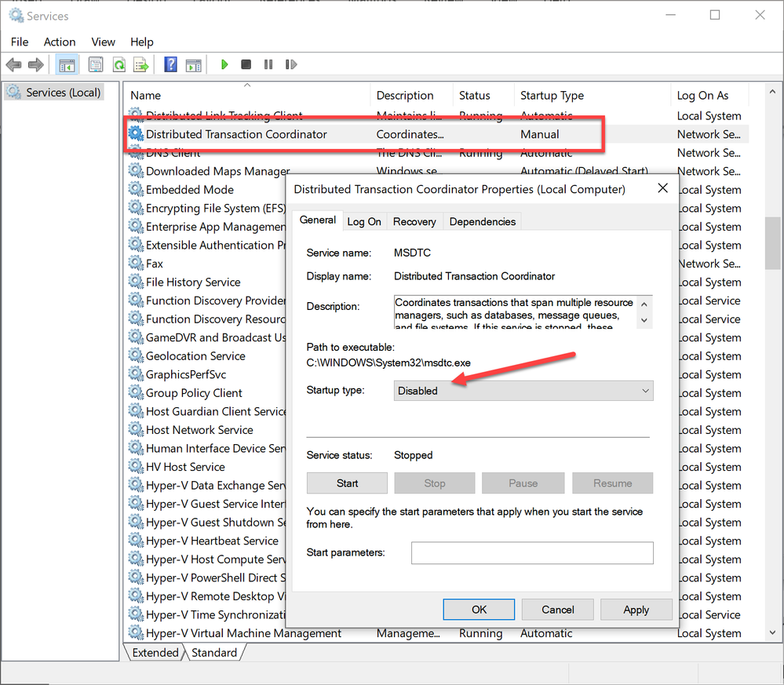Switch to the Extended view tab
This screenshot has width=784, height=685.
pyautogui.click(x=155, y=653)
